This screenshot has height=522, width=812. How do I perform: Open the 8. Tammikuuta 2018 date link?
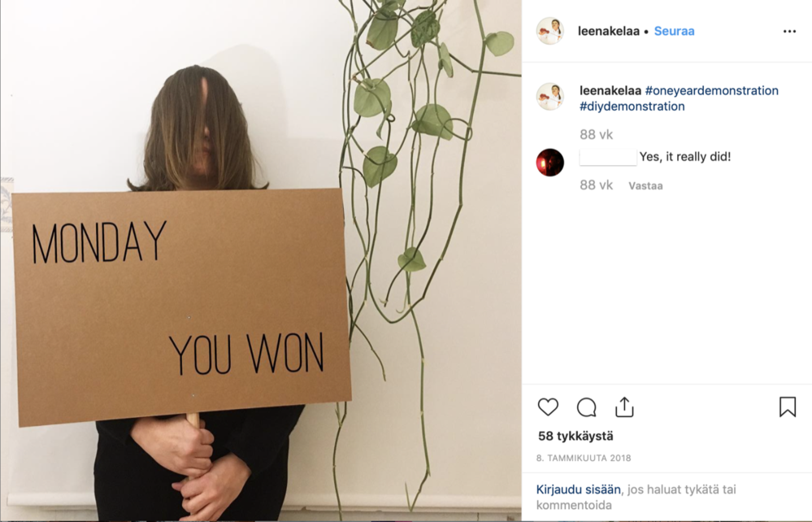click(584, 459)
